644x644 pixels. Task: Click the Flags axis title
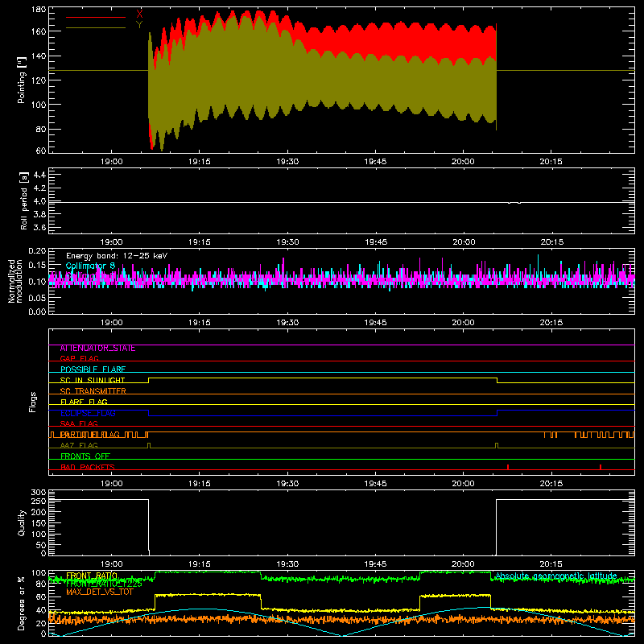pos(32,402)
